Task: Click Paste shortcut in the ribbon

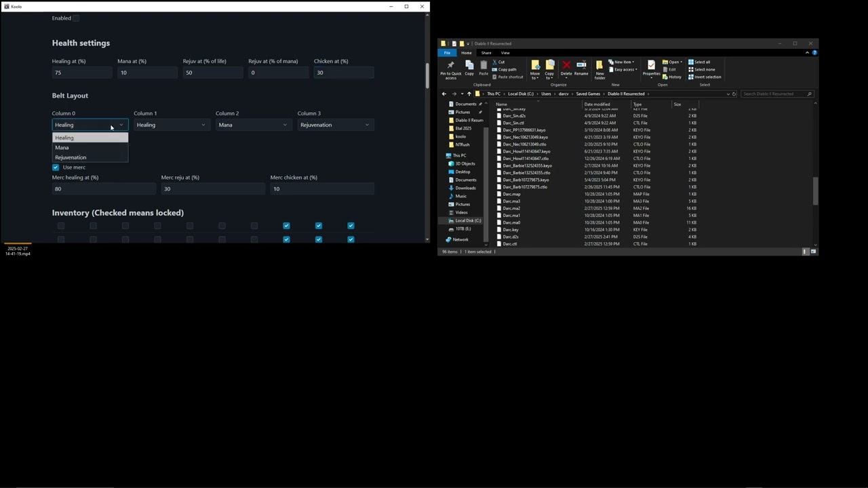Action: [x=507, y=77]
